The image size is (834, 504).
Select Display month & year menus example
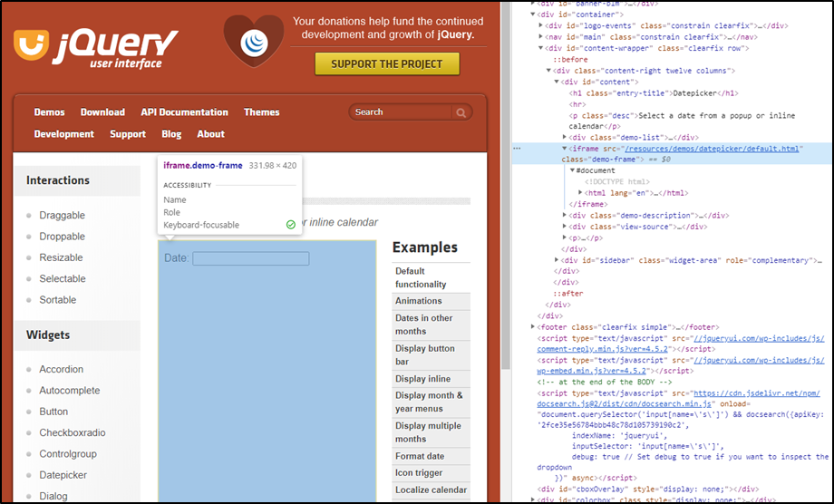[x=431, y=402]
